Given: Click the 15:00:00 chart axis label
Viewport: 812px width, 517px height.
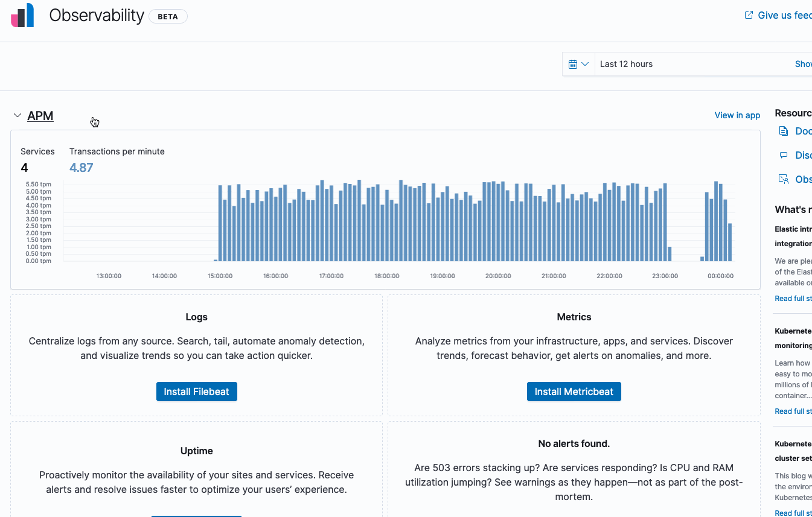Looking at the screenshot, I should pos(220,276).
